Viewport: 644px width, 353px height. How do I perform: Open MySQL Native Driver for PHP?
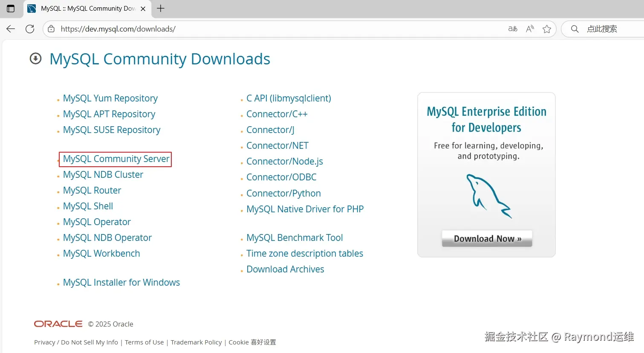305,209
